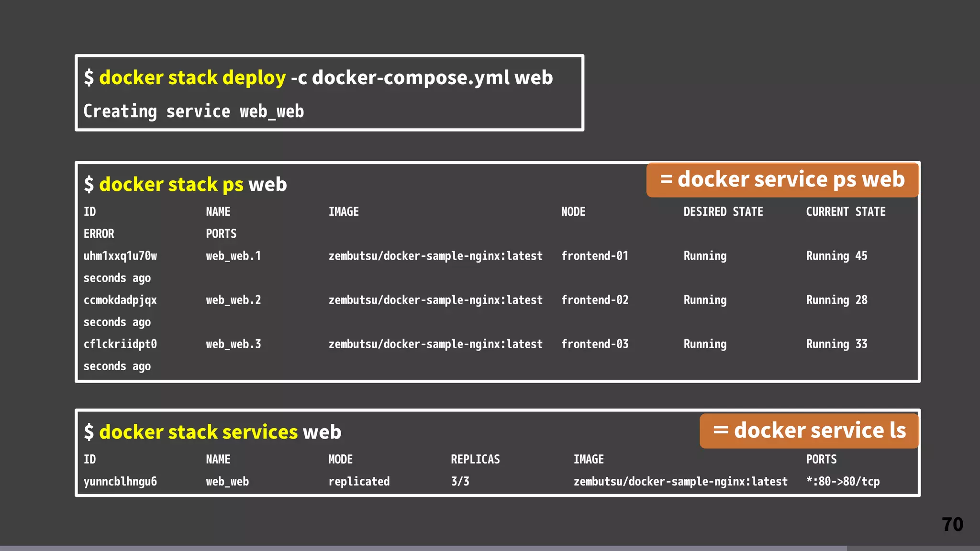This screenshot has width=980, height=551.
Task: Click the orange 'docker service ls' badge
Action: (809, 430)
